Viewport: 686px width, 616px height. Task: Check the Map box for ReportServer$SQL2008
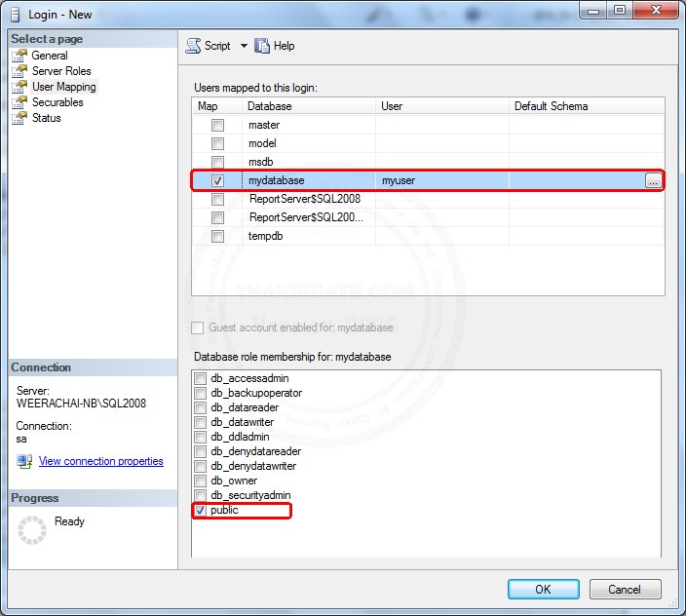pos(217,199)
